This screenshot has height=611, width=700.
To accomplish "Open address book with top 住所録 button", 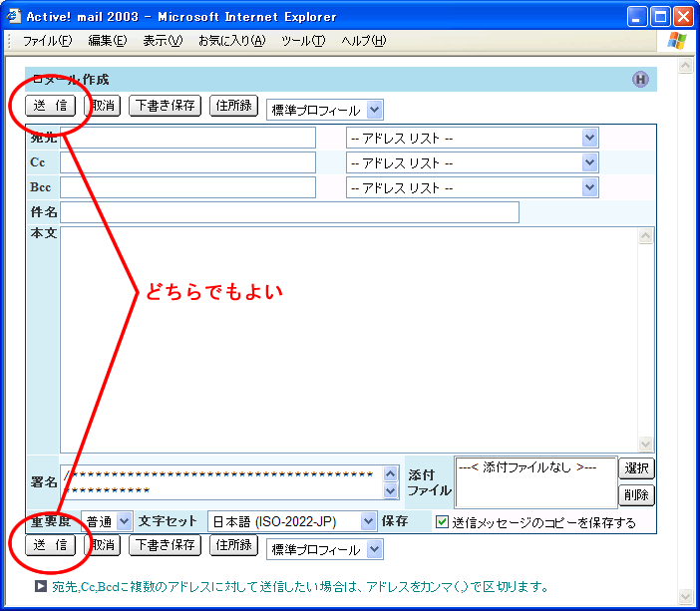I will pos(234,106).
